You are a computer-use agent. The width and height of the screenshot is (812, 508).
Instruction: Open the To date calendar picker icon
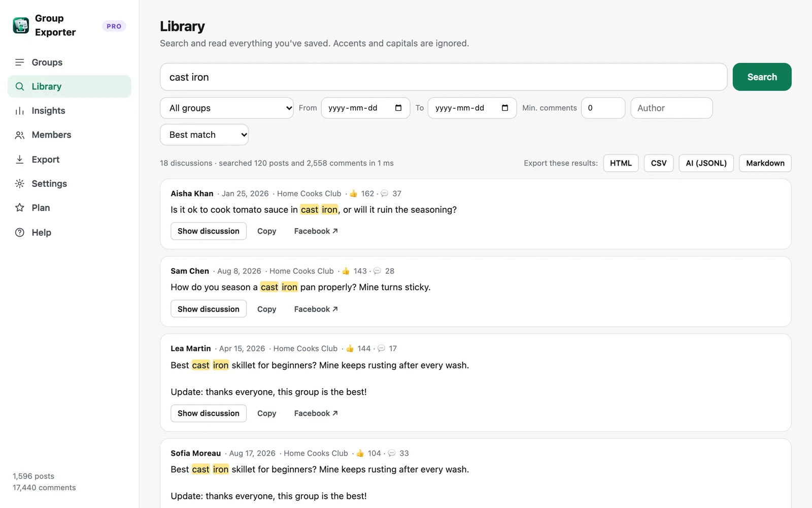505,108
